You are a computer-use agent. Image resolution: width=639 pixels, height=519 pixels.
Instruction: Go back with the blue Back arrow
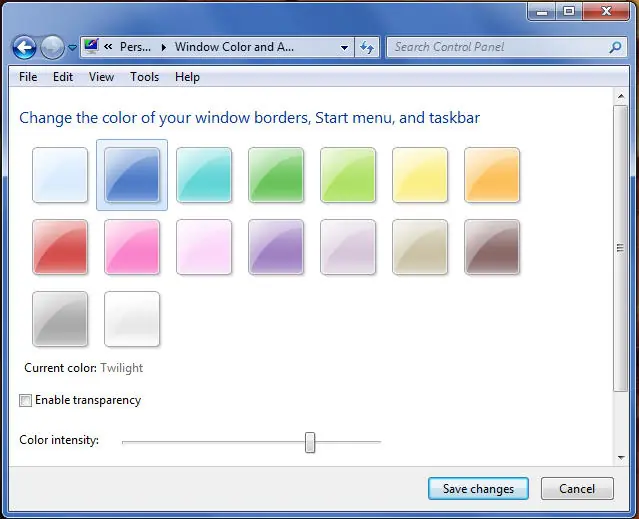[24, 48]
